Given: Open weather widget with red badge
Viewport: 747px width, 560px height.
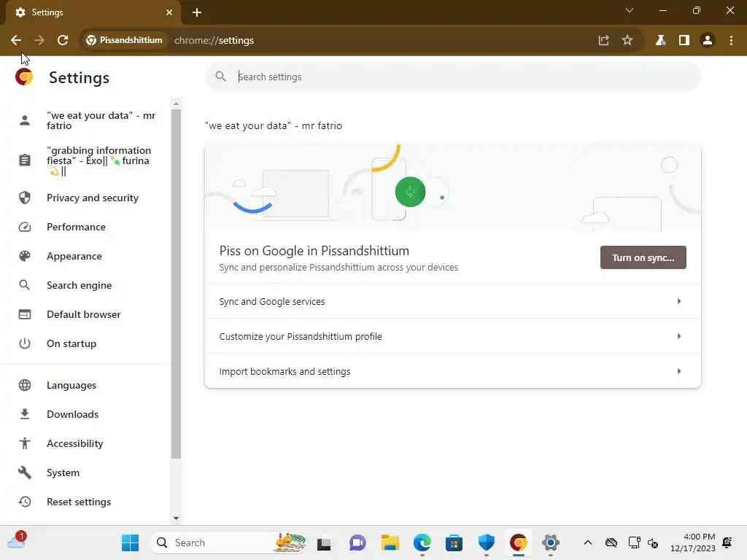Looking at the screenshot, I should 17,540.
